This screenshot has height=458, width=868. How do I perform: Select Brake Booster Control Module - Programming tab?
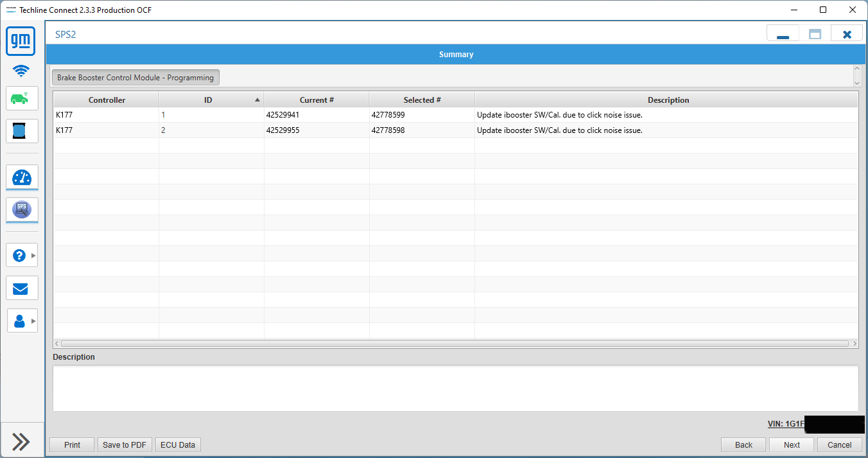pos(135,78)
